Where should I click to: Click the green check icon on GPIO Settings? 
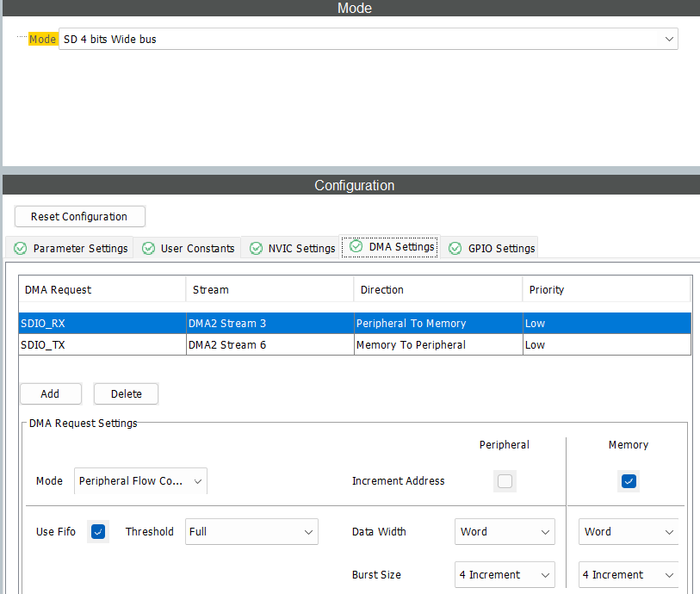coord(455,248)
